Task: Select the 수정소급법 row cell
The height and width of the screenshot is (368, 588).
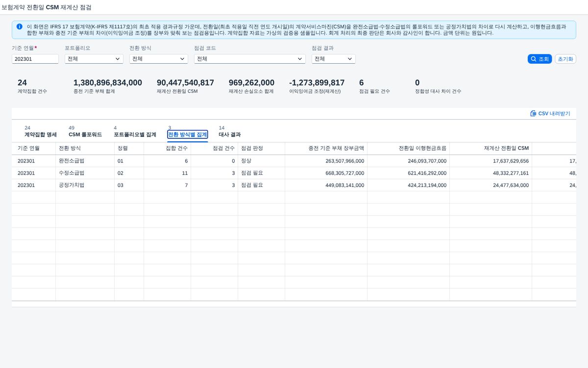Action: [x=85, y=173]
